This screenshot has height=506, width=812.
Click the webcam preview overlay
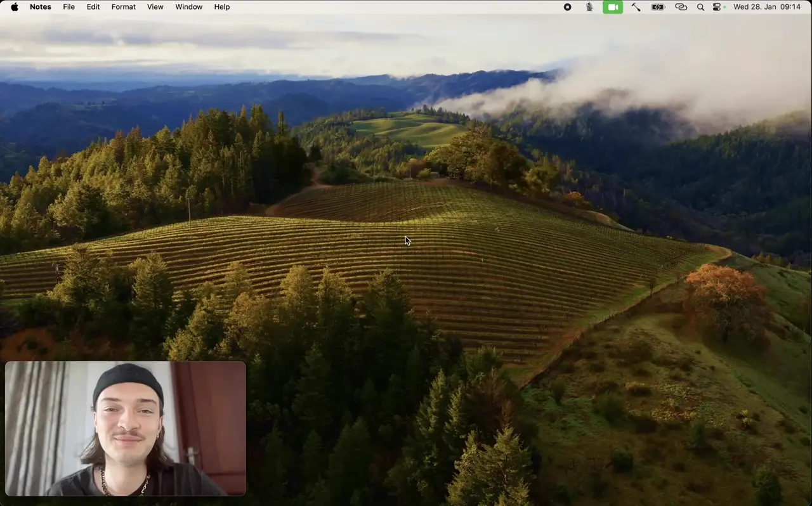126,429
